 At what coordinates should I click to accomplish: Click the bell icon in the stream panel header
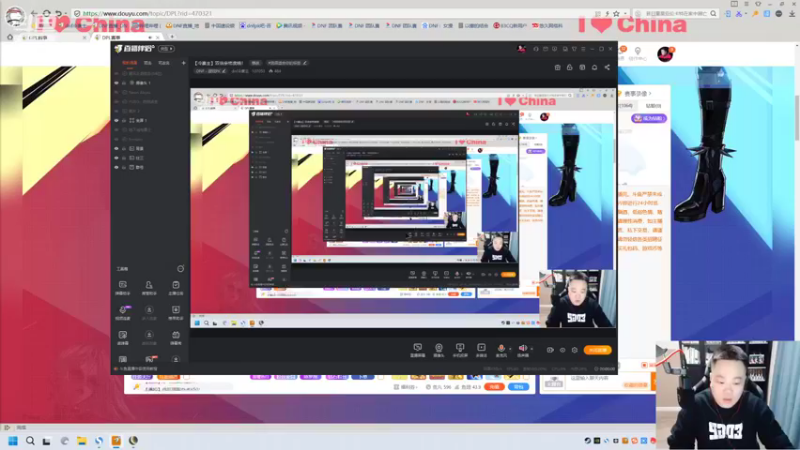[594, 67]
